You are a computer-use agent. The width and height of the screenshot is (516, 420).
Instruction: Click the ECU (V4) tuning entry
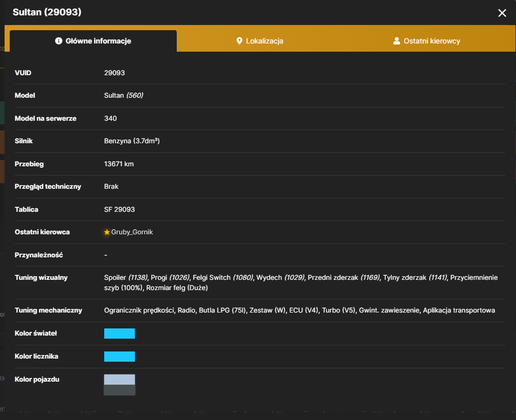click(304, 310)
